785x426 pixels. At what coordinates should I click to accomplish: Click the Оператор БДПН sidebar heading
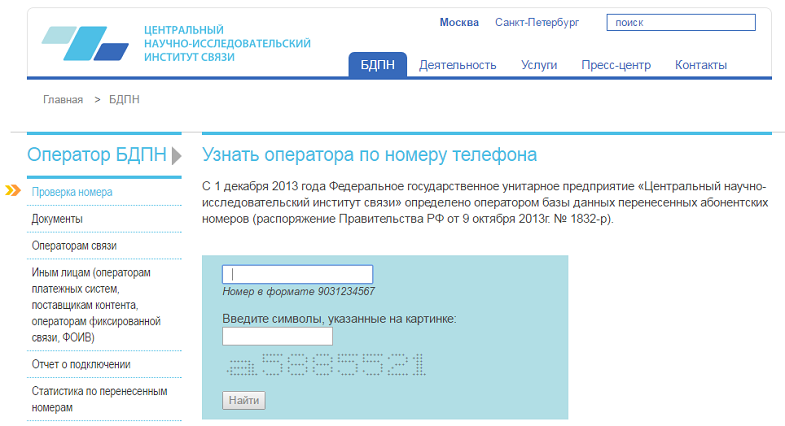[97, 155]
